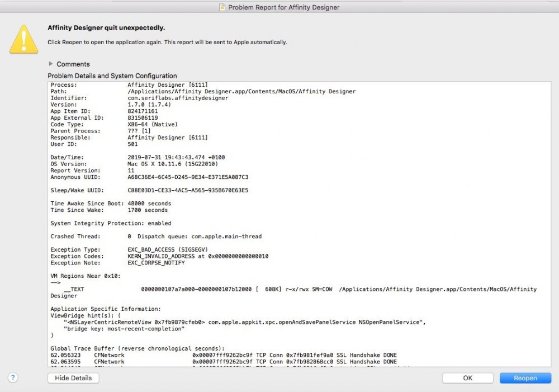This screenshot has width=559, height=392.
Task: Click the yellow warning triangle icon
Action: pyautogui.click(x=23, y=38)
